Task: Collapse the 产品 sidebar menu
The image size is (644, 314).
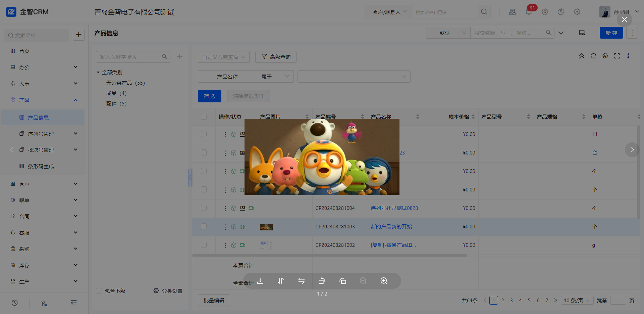Action: coord(44,100)
